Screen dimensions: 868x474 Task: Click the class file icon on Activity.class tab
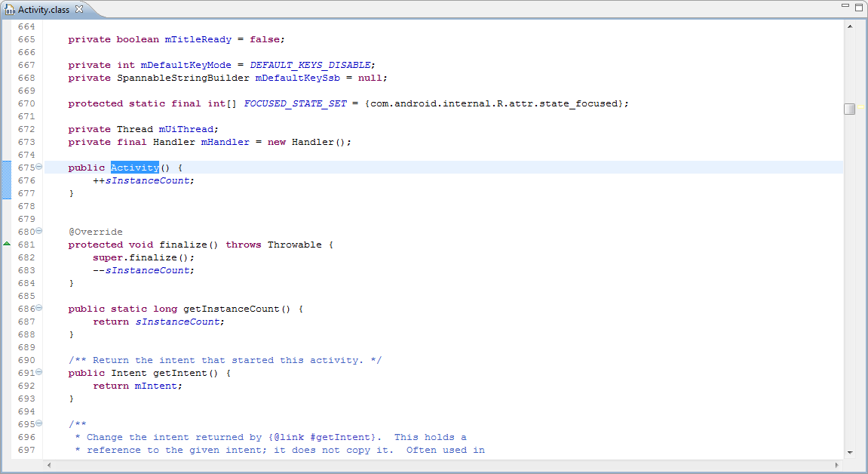(10, 10)
